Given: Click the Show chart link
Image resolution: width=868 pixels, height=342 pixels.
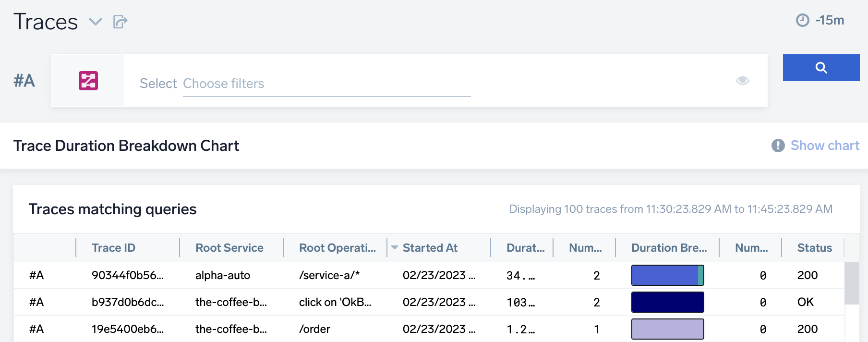Looking at the screenshot, I should [824, 146].
